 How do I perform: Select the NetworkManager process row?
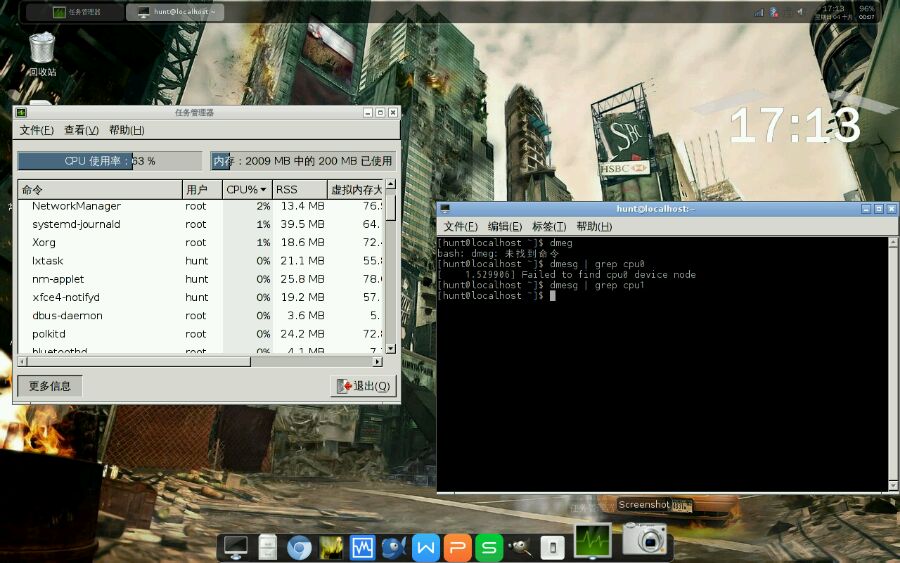[x=200, y=206]
